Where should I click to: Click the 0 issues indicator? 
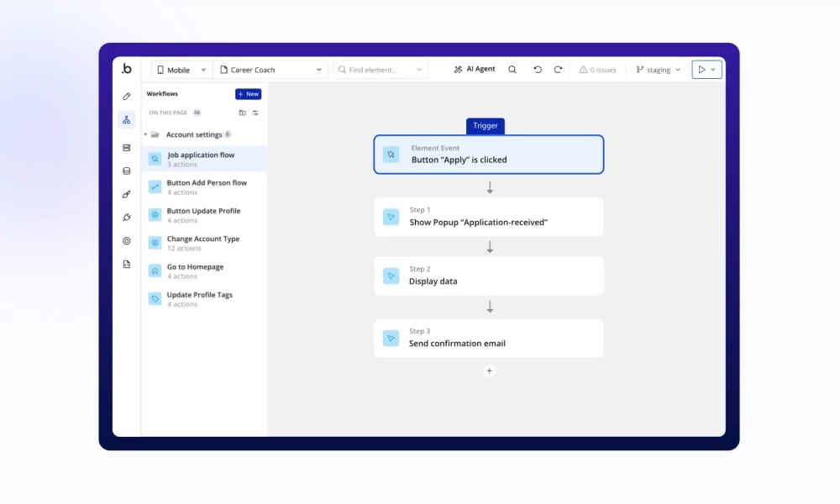tap(598, 70)
